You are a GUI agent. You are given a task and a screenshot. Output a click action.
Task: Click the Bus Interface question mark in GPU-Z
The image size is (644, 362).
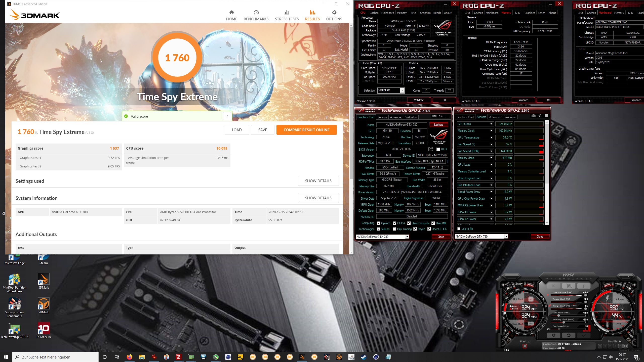[448, 161]
